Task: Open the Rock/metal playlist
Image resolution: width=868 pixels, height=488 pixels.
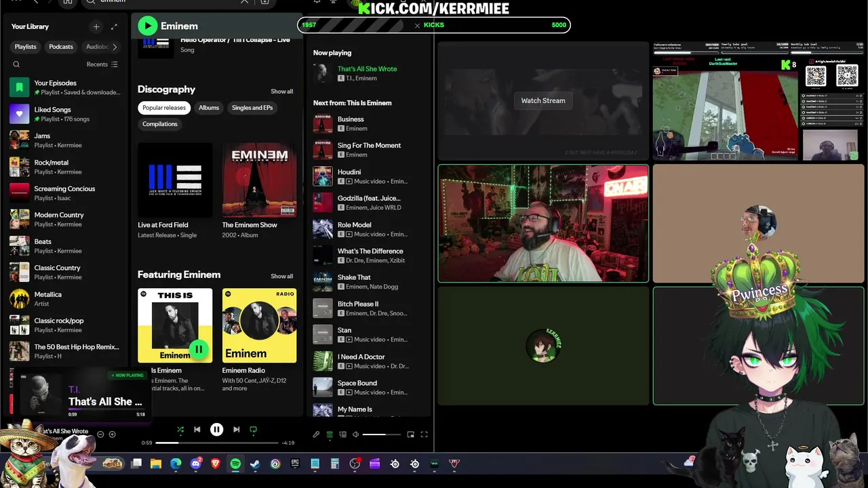Action: [65, 167]
